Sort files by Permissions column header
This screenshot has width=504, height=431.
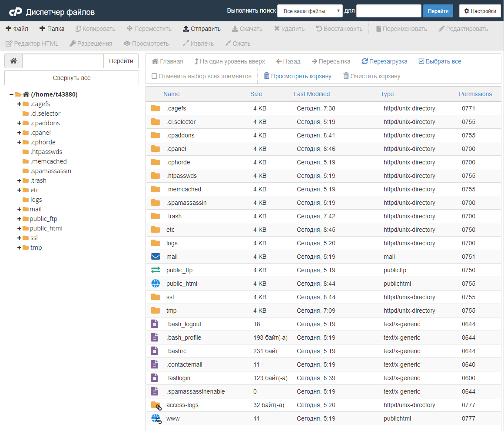coord(475,94)
